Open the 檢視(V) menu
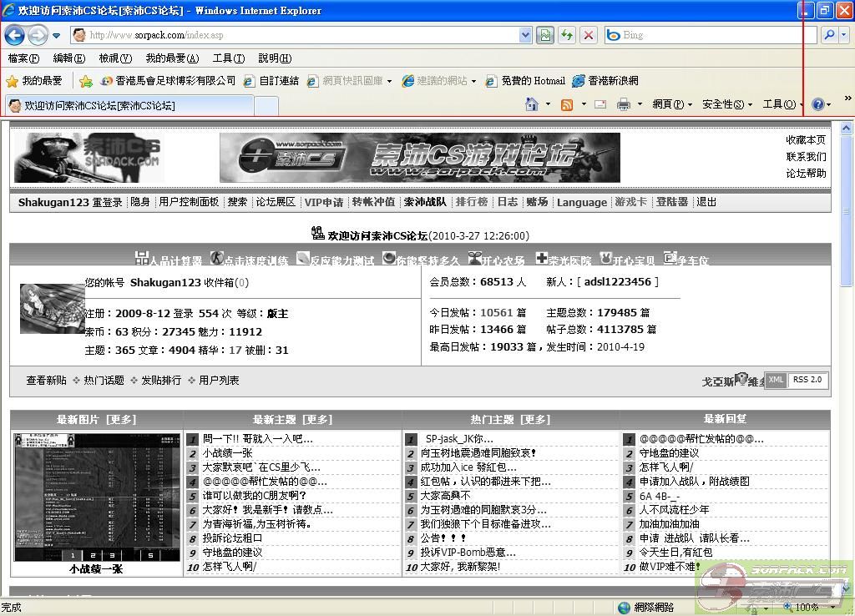855x616 pixels. [114, 58]
